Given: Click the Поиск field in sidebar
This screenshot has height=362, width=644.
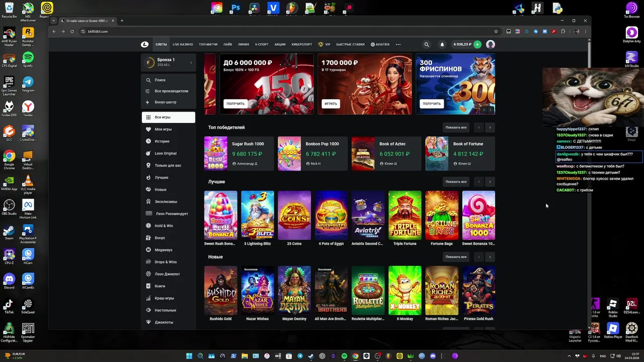Looking at the screenshot, I should pos(169,80).
